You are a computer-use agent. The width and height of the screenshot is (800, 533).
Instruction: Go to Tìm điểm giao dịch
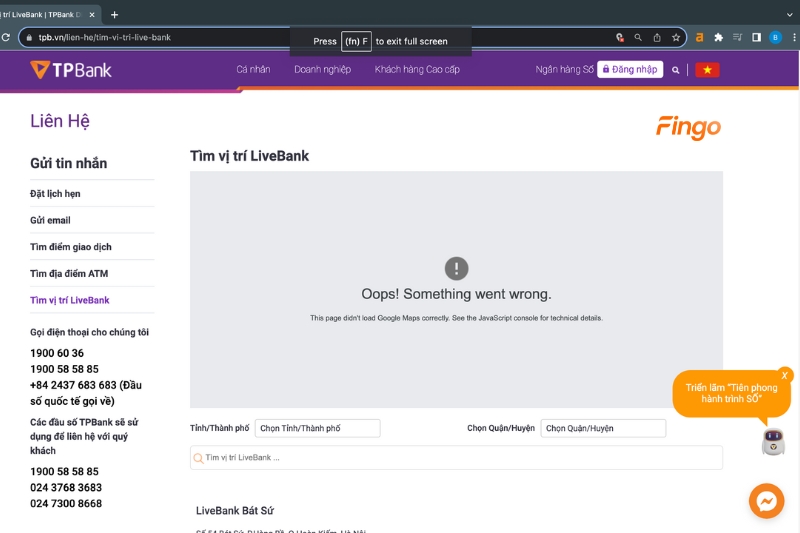click(71, 247)
